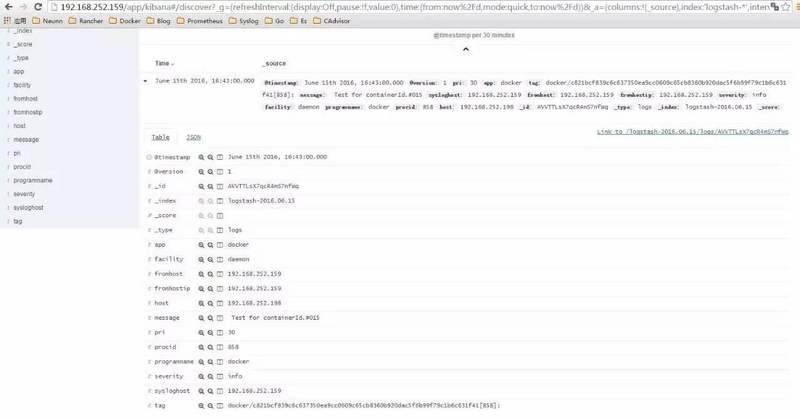Filter out value in the @timestamp row
Image resolution: width=800 pixels, height=419 pixels.
(x=210, y=157)
